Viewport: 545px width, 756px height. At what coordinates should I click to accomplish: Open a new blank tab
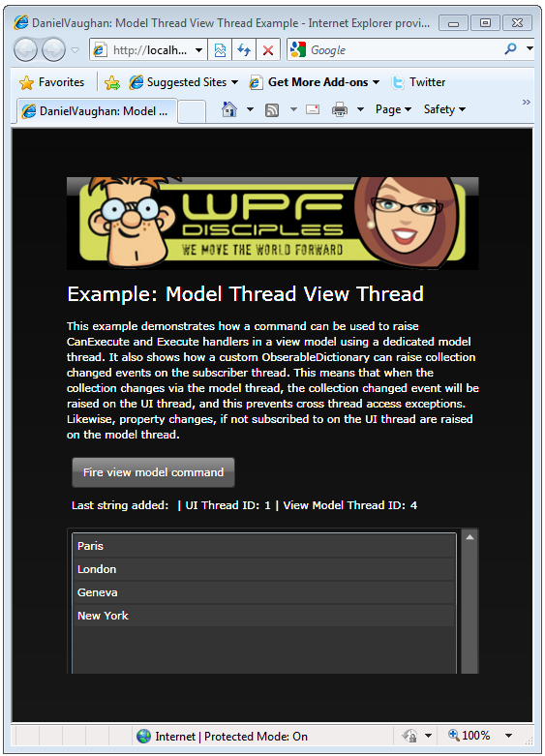(192, 111)
